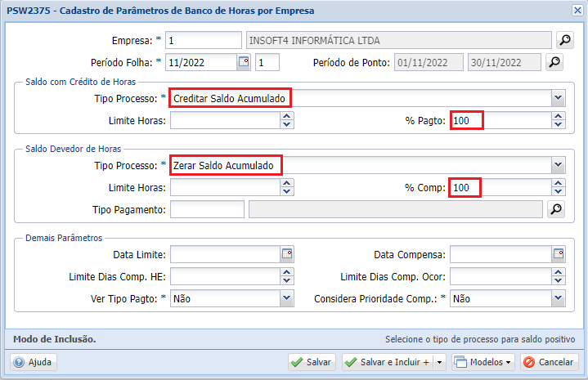The image size is (588, 380).
Task: Open the Data Compensa calendar icon
Action: pyautogui.click(x=559, y=254)
